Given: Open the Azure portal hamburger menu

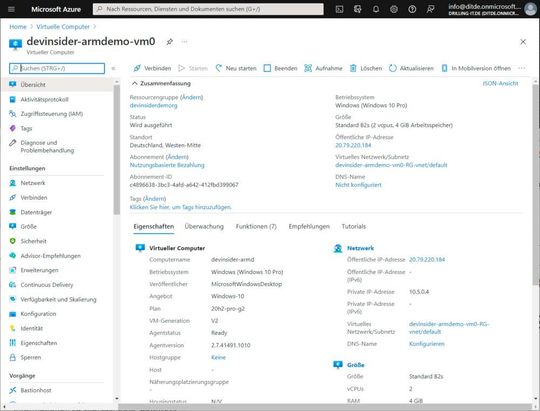Looking at the screenshot, I should coord(11,9).
